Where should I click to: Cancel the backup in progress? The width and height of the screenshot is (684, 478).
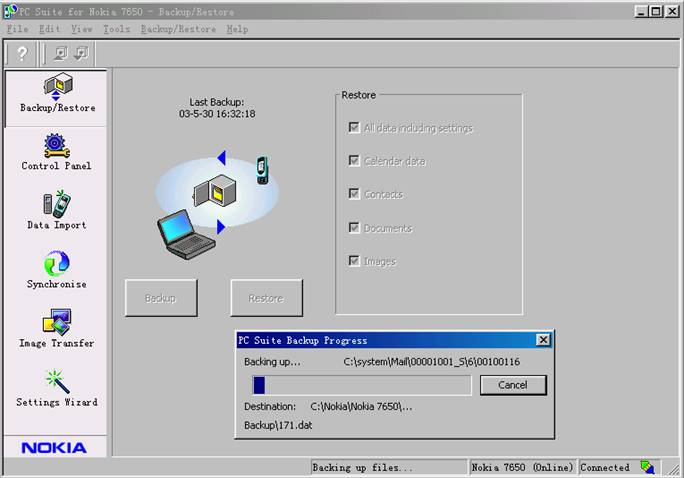pos(513,385)
